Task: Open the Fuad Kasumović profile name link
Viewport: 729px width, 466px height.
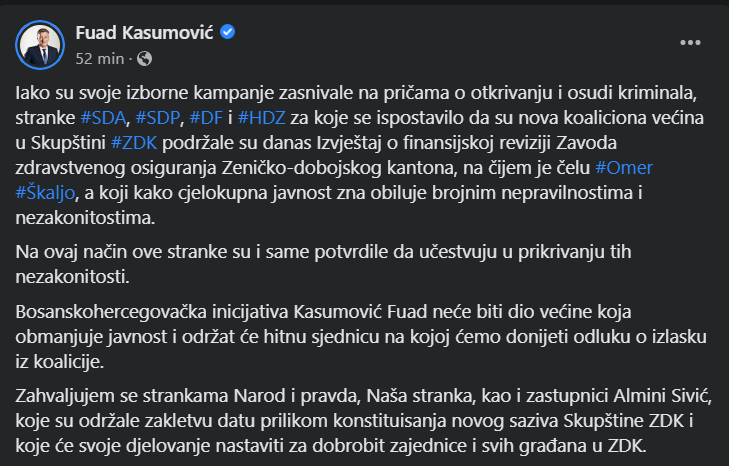Action: tap(146, 33)
